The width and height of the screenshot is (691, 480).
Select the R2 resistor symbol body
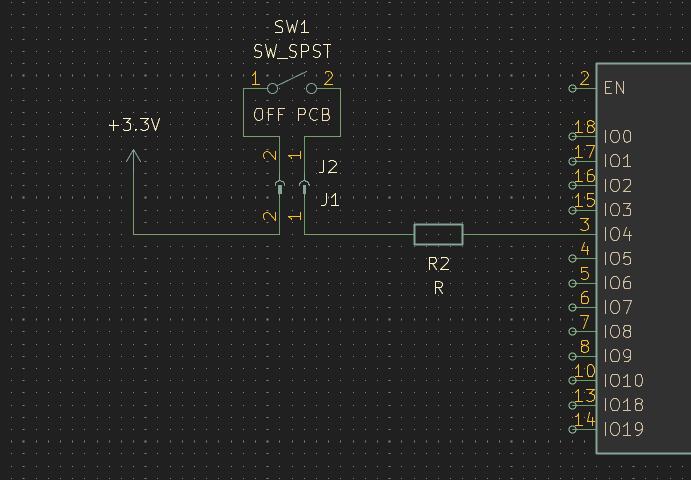[x=438, y=234]
